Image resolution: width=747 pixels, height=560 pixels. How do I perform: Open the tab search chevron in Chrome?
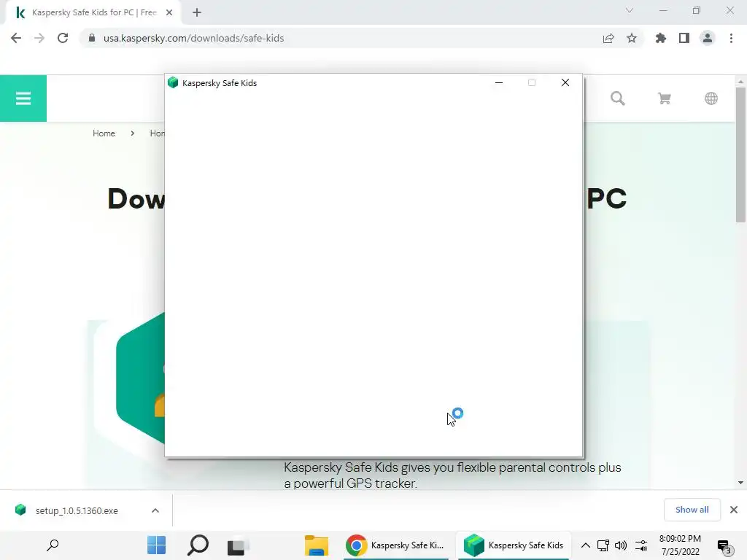click(629, 10)
